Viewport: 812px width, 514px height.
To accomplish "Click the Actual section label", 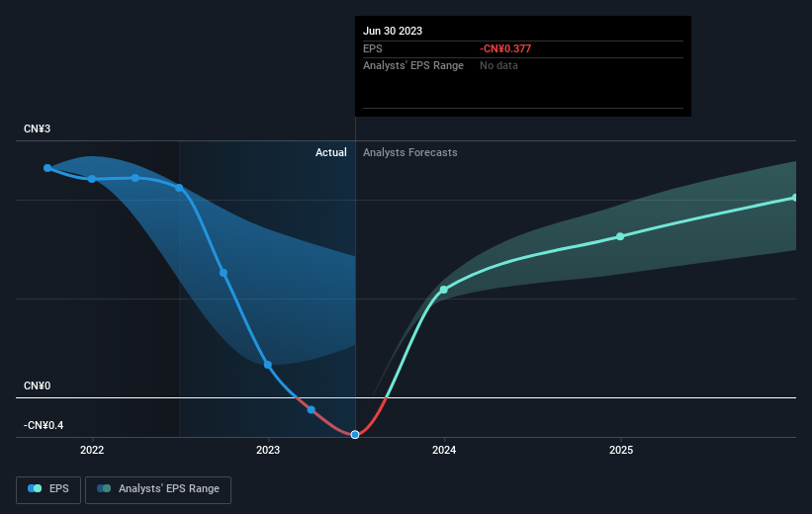I will point(331,152).
